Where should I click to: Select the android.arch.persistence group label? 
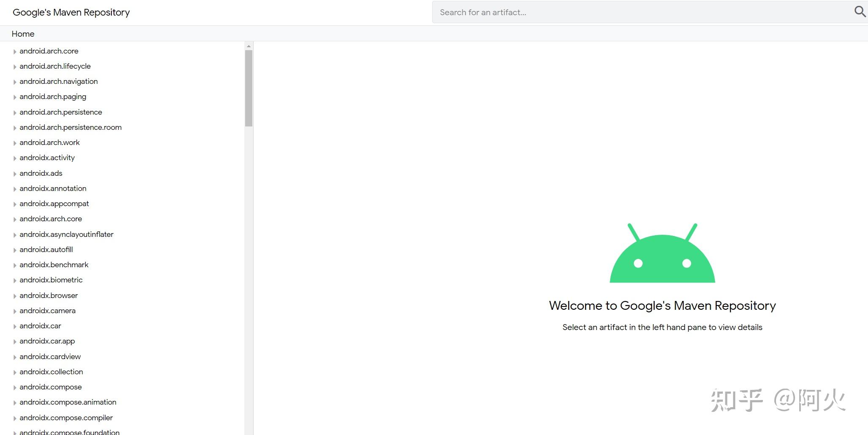tap(61, 112)
